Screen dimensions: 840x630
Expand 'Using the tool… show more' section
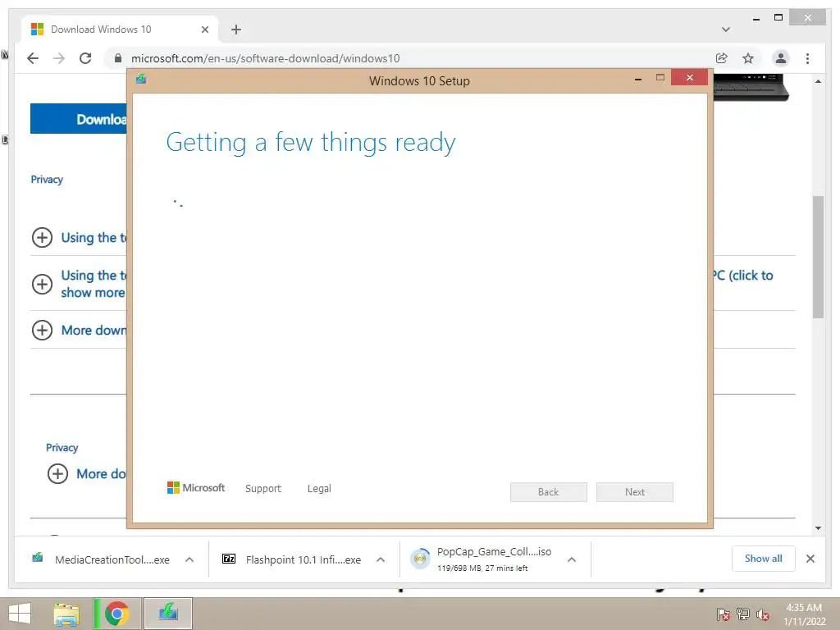click(x=43, y=284)
